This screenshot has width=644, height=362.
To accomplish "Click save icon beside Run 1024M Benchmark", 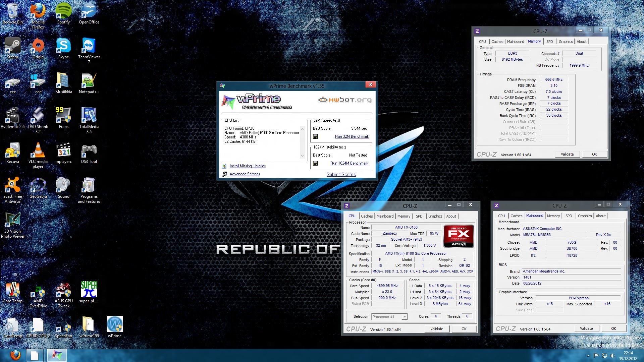I will click(315, 163).
